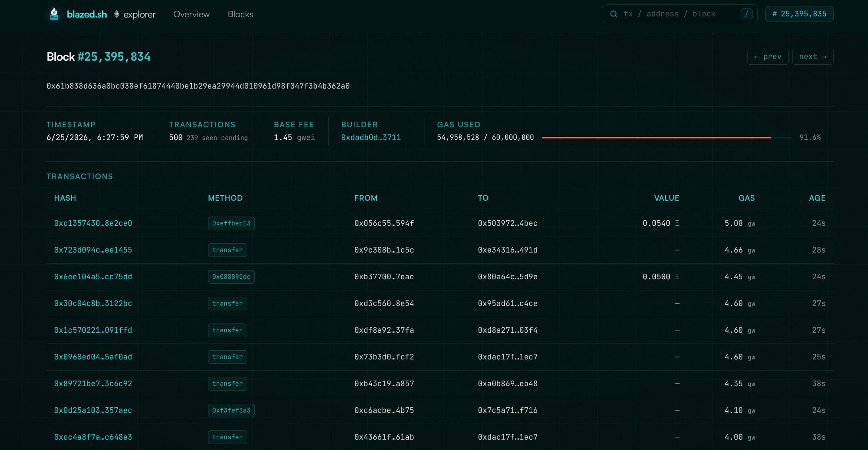868x450 pixels.
Task: Open transaction 0x723d094c…ee1455
Action: (93, 250)
